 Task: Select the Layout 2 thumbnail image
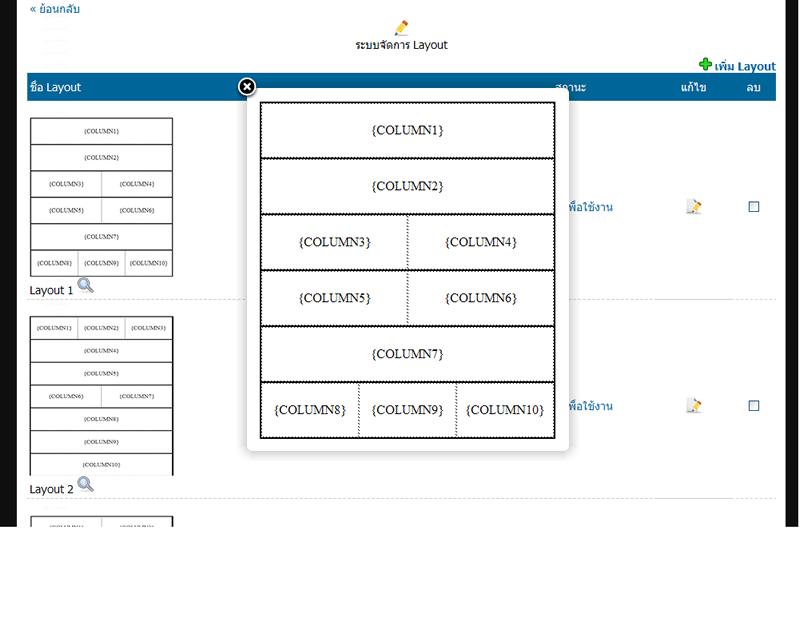pos(101,396)
